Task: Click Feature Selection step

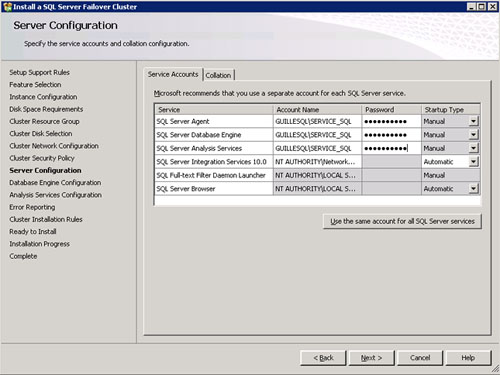Action: pyautogui.click(x=35, y=85)
